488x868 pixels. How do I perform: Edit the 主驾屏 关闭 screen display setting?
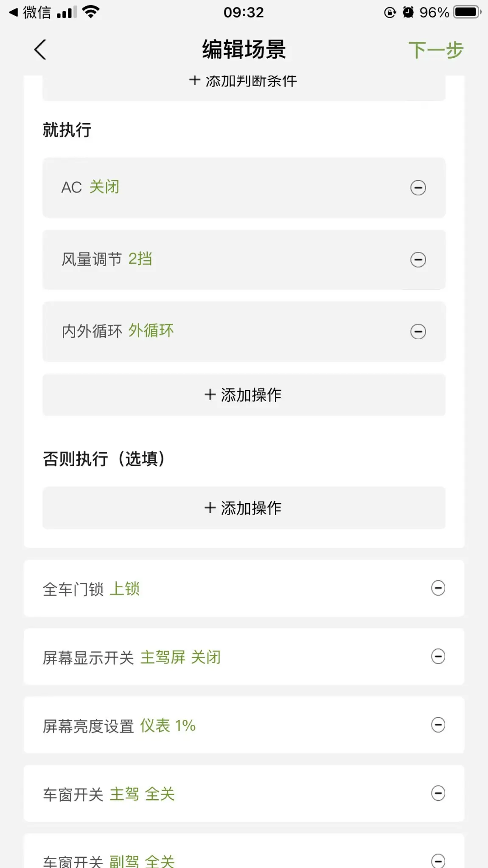180,657
